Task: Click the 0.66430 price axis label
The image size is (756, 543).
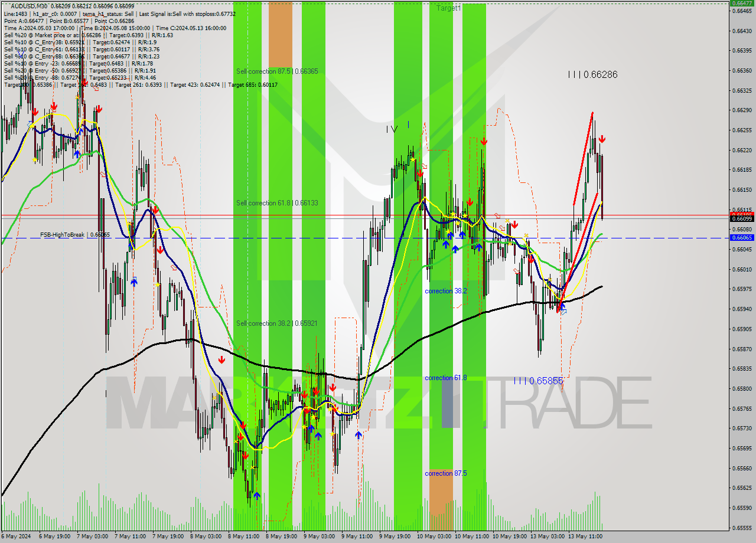Action: (x=742, y=31)
